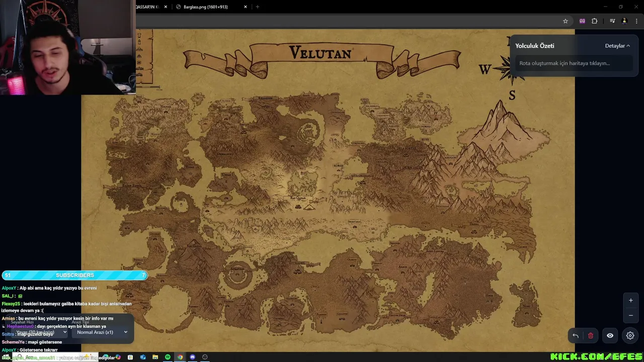This screenshot has height=362, width=644.
Task: Close the Barglass.png tab
Action: pyautogui.click(x=246, y=7)
